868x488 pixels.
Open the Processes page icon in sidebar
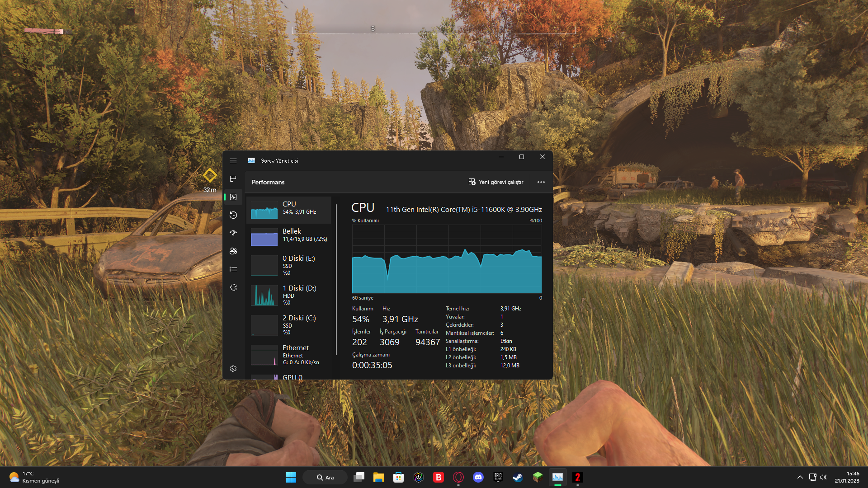coord(233,179)
